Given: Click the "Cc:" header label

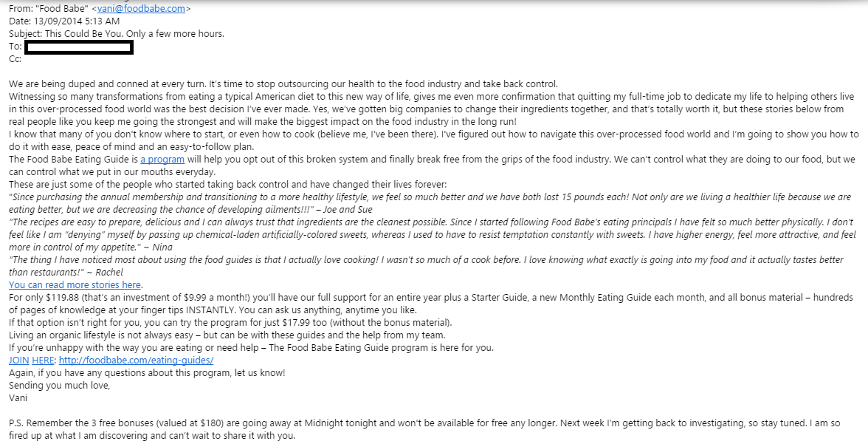Looking at the screenshot, I should click(15, 59).
